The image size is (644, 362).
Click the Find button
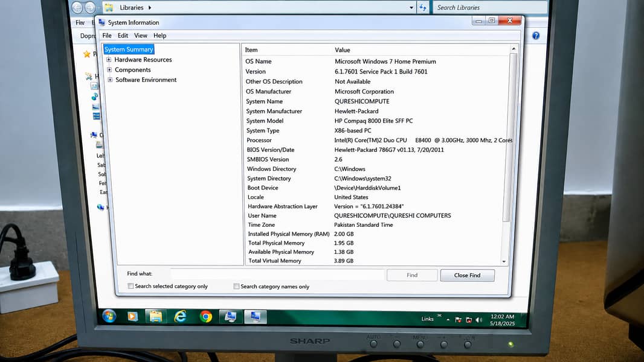[x=412, y=275]
